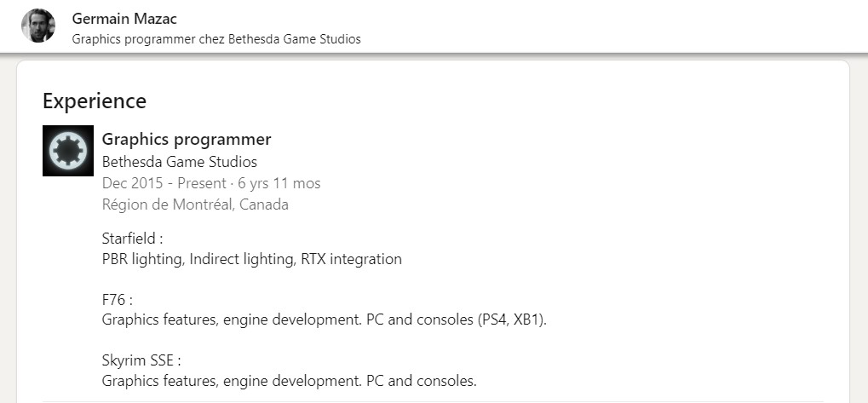
Task: Click the 'PBR lighting' text
Action: click(x=141, y=259)
